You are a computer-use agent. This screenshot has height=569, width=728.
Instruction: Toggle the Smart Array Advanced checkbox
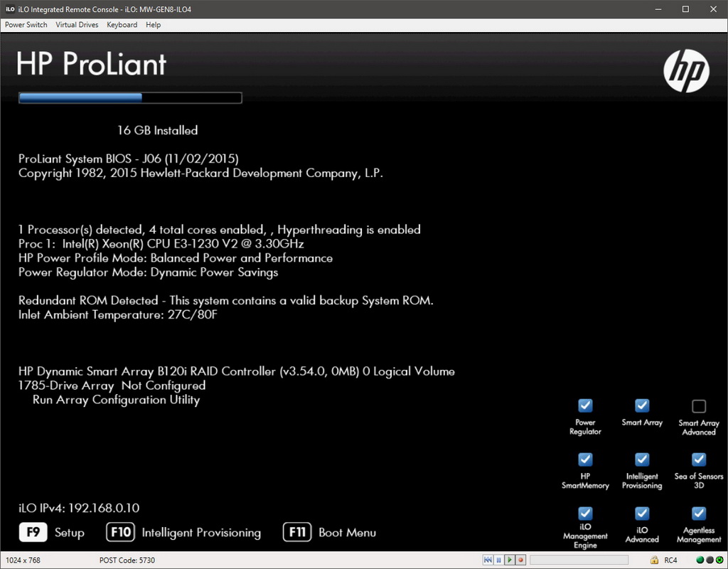(699, 406)
